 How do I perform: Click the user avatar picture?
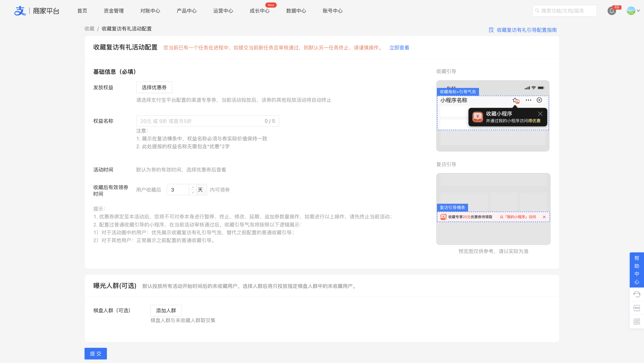tap(631, 11)
